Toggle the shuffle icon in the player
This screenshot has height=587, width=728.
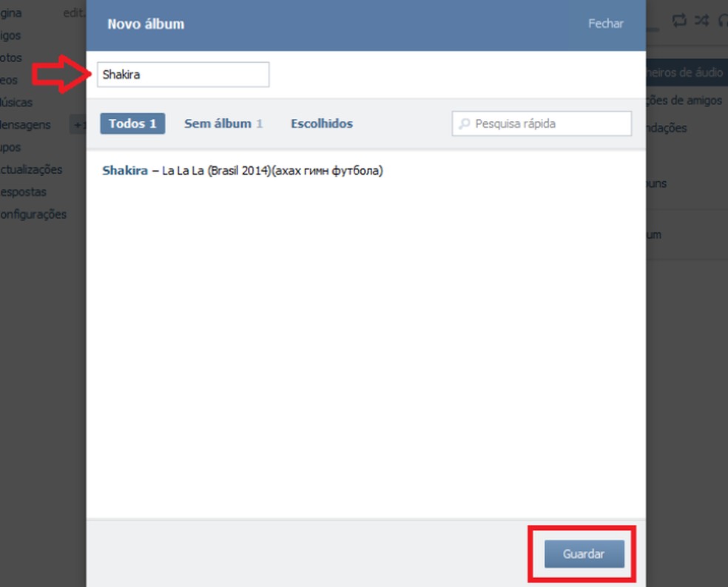coord(701,20)
